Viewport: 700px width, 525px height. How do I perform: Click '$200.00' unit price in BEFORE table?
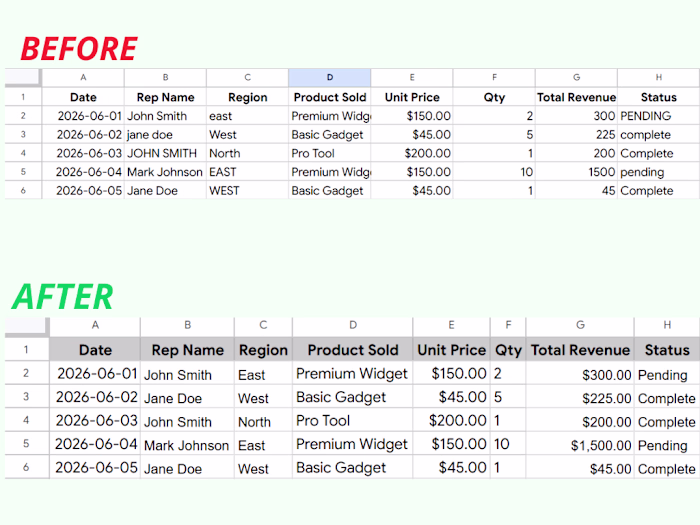(x=412, y=153)
